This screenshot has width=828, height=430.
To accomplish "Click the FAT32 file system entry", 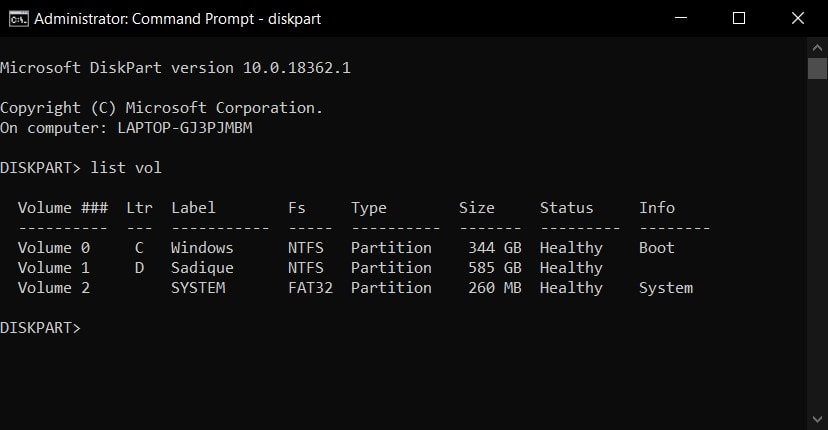I will (x=310, y=288).
